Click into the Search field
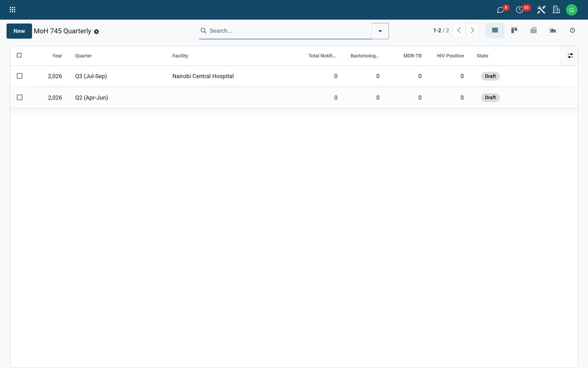The image size is (588, 368). pyautogui.click(x=290, y=31)
